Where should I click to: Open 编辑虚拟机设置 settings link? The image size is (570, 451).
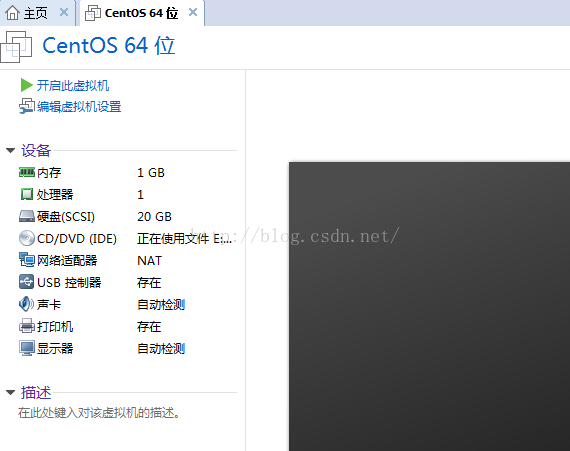click(x=79, y=107)
